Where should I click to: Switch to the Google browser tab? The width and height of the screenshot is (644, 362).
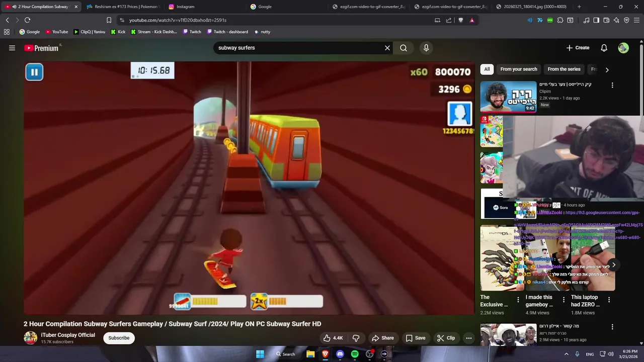[x=287, y=7]
